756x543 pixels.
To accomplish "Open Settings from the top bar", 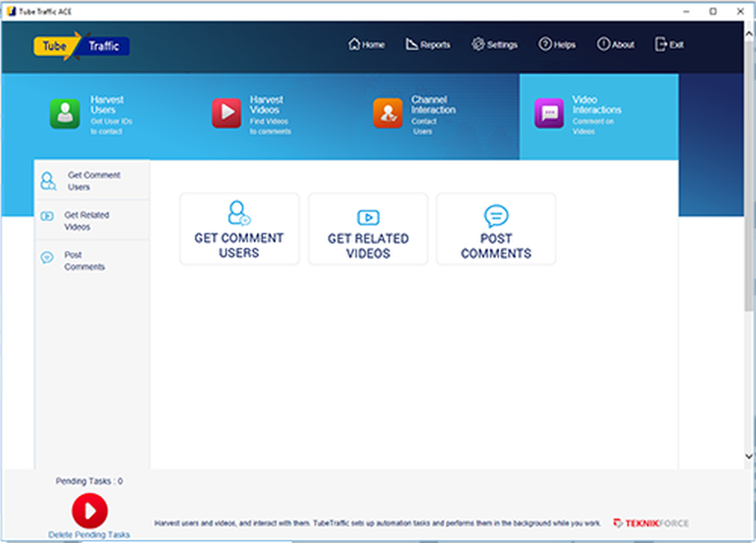I will click(494, 45).
